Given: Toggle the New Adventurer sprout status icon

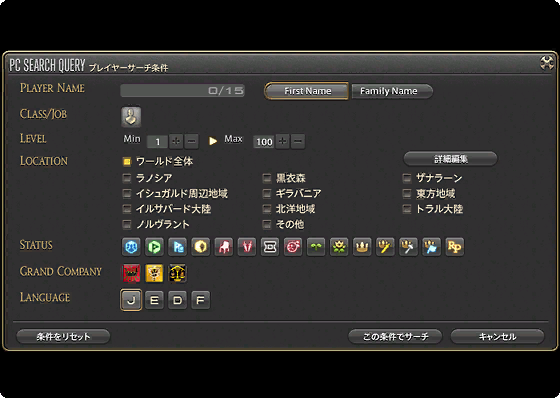Looking at the screenshot, I should click(x=316, y=246).
